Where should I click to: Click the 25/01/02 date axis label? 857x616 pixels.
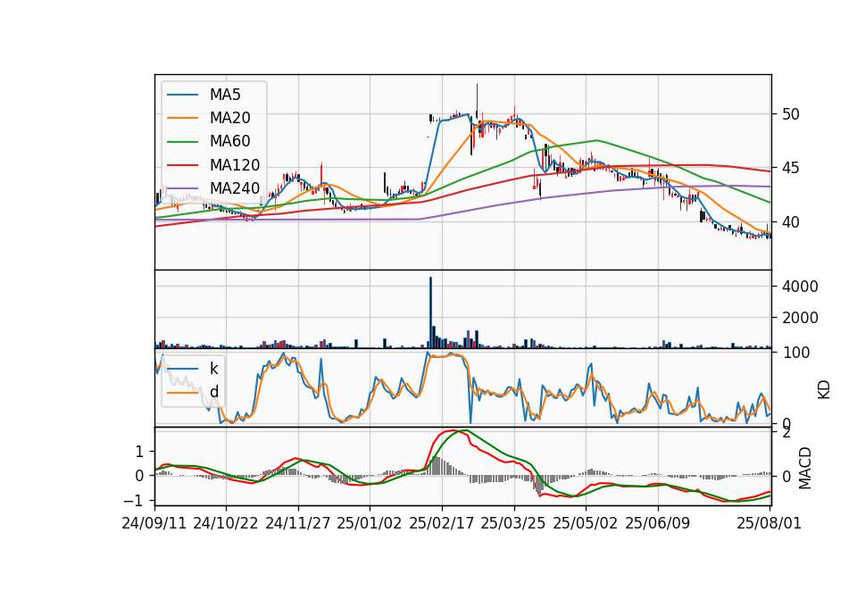[370, 523]
